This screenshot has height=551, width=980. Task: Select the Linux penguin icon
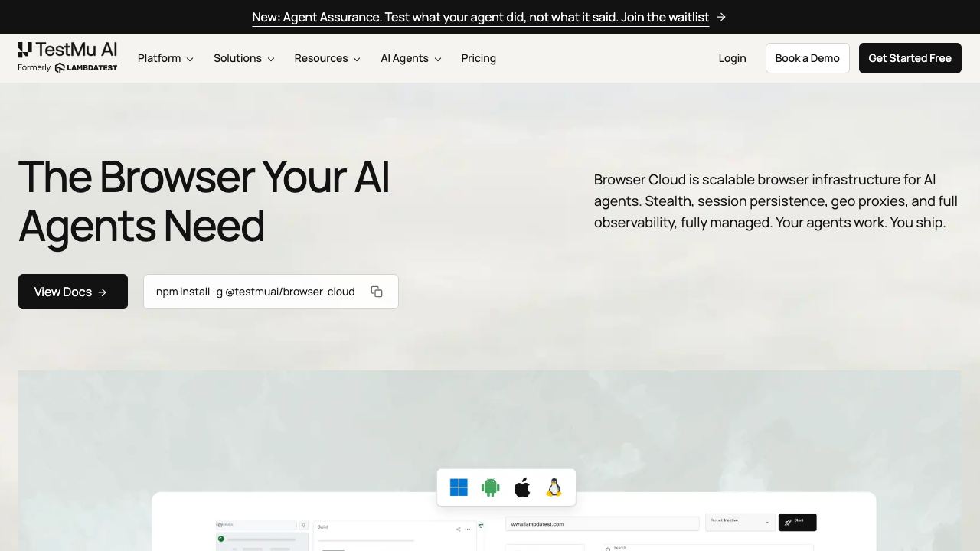point(554,487)
